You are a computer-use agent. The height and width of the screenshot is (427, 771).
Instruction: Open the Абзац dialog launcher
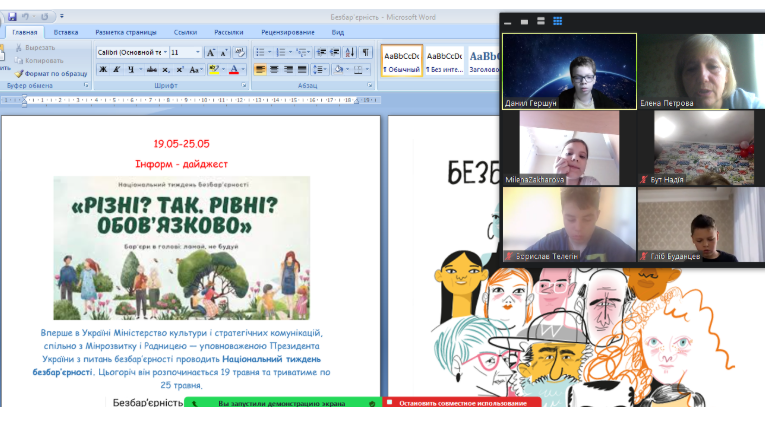click(x=370, y=86)
